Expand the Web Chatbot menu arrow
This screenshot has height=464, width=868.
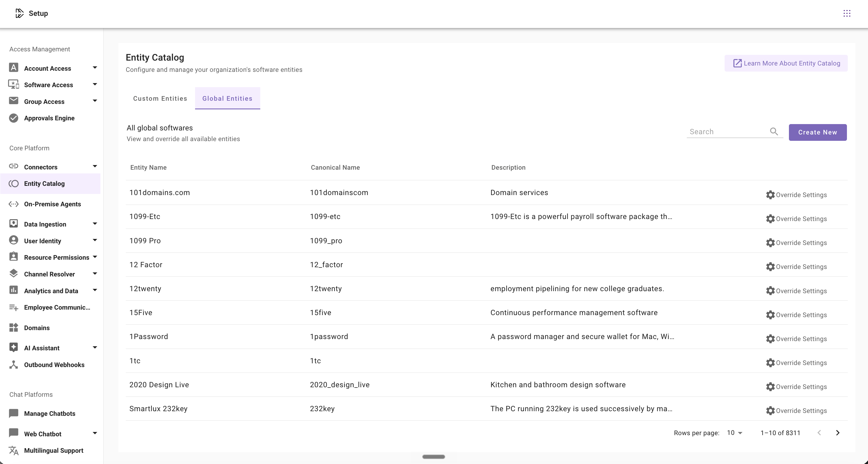coord(95,433)
